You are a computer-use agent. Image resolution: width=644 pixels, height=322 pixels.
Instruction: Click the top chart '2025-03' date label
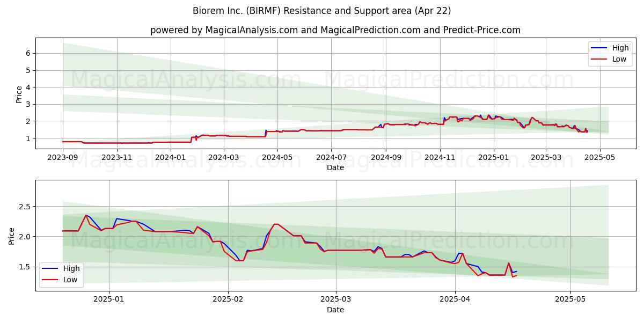coord(546,158)
